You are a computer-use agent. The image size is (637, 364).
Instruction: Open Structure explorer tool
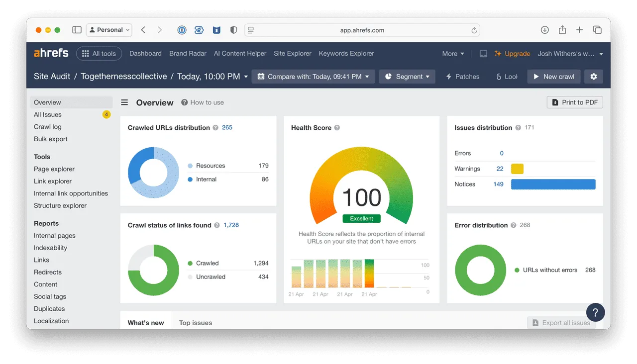click(60, 206)
